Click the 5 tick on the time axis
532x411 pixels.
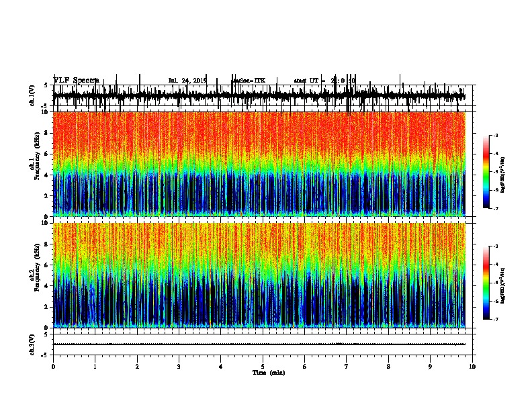point(263,367)
